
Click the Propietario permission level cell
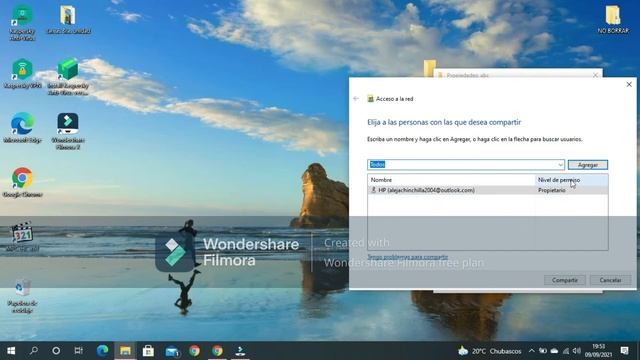point(552,190)
